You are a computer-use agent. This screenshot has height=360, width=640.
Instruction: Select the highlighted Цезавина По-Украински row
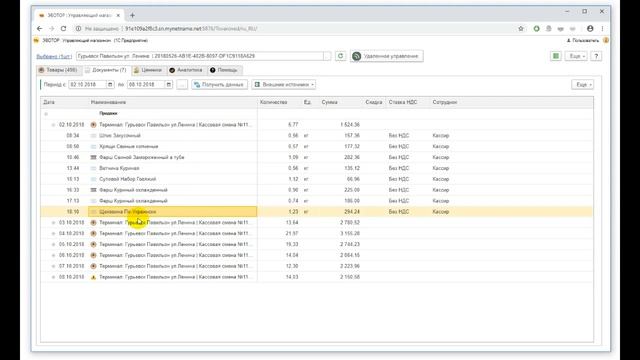317,211
